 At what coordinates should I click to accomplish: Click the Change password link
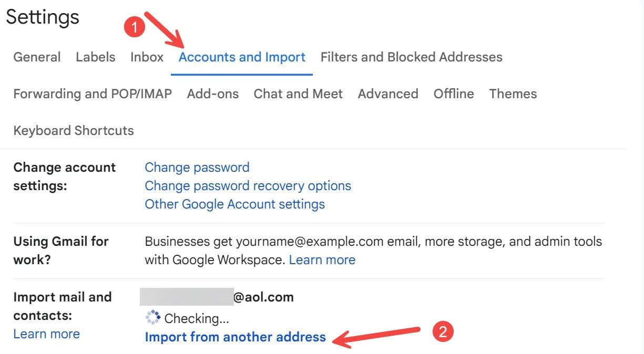click(197, 168)
